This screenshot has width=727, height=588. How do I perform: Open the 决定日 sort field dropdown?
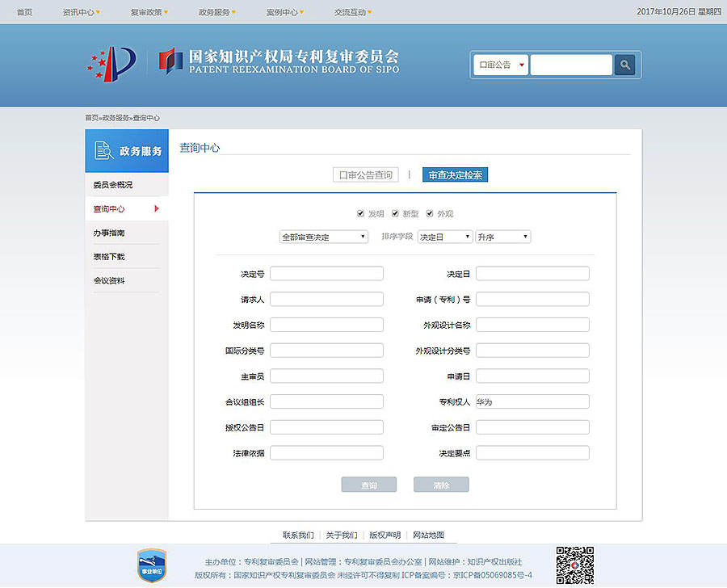coord(445,237)
